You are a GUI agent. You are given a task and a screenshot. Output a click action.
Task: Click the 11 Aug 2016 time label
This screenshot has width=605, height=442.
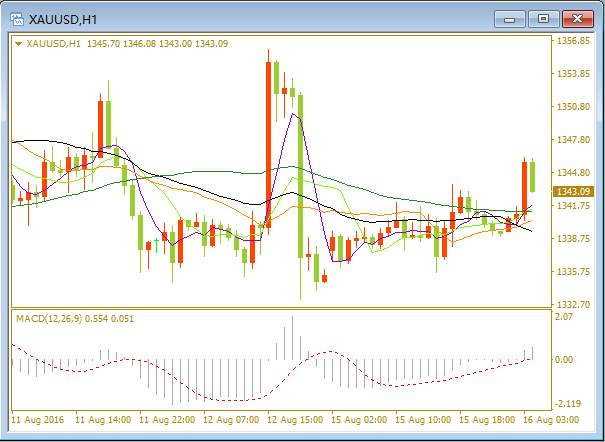[x=38, y=420]
